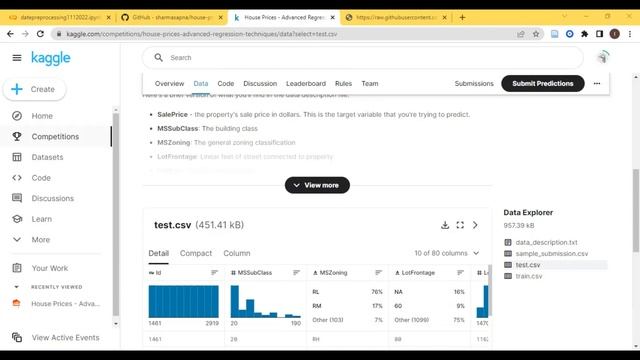
Task: Click the browser address bar
Action: 286,34
